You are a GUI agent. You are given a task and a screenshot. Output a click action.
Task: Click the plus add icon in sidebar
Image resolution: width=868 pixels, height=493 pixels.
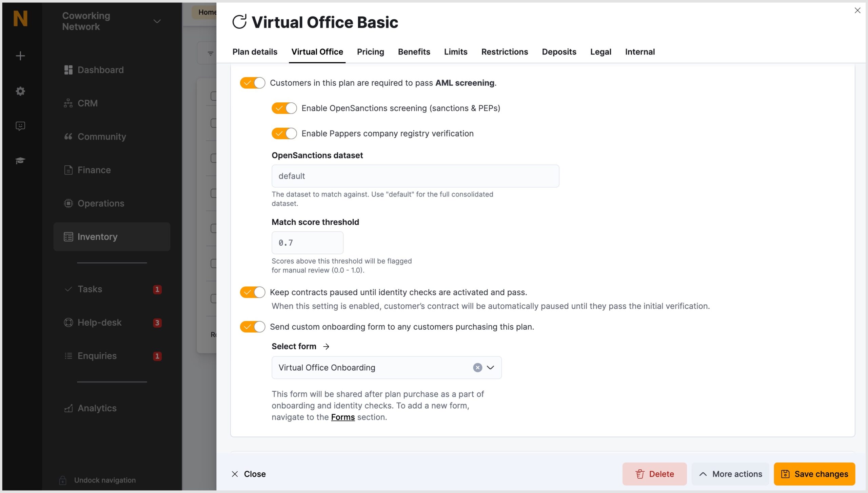[20, 56]
